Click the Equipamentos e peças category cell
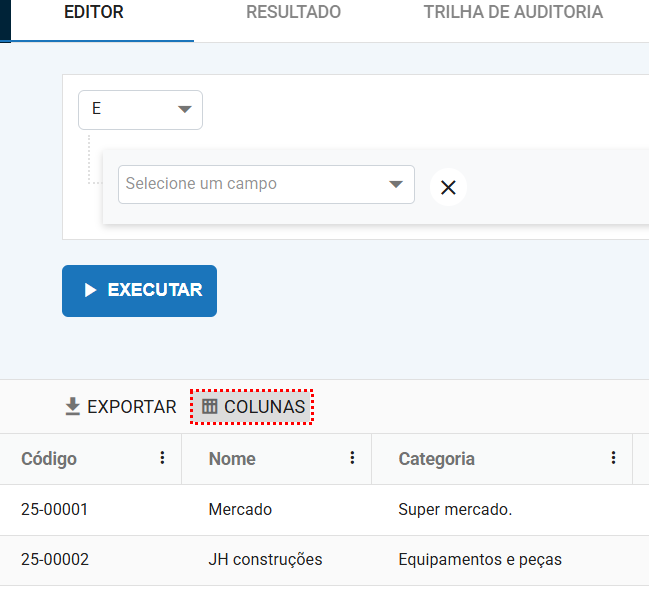This screenshot has height=592, width=649. (x=480, y=560)
